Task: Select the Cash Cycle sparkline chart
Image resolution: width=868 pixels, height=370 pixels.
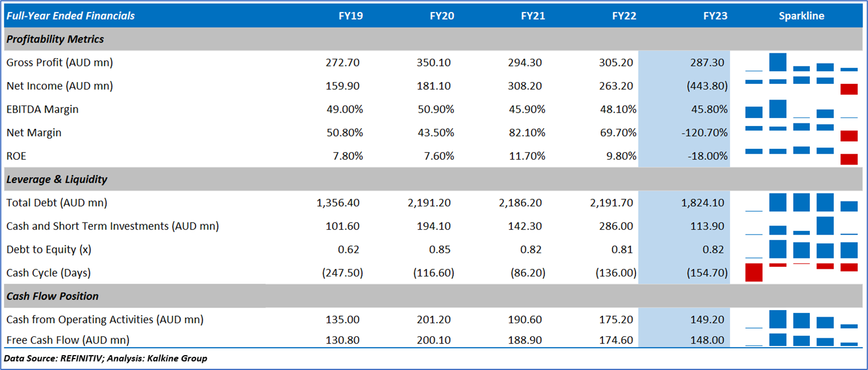Action: tap(801, 272)
